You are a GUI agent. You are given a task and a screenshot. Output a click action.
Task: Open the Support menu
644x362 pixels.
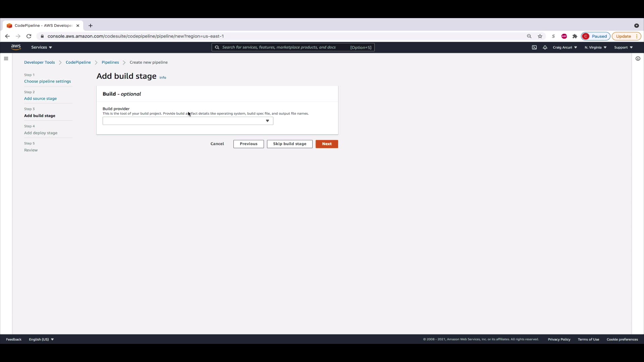pos(623,47)
